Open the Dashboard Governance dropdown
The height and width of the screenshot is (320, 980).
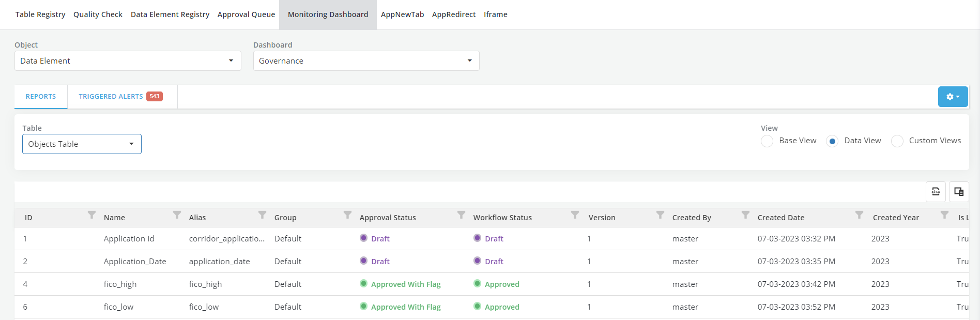[x=366, y=61]
